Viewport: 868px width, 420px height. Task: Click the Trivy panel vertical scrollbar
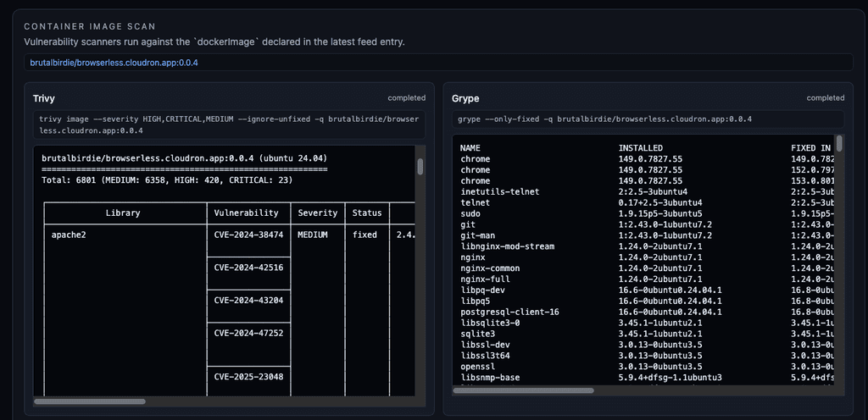(420, 166)
